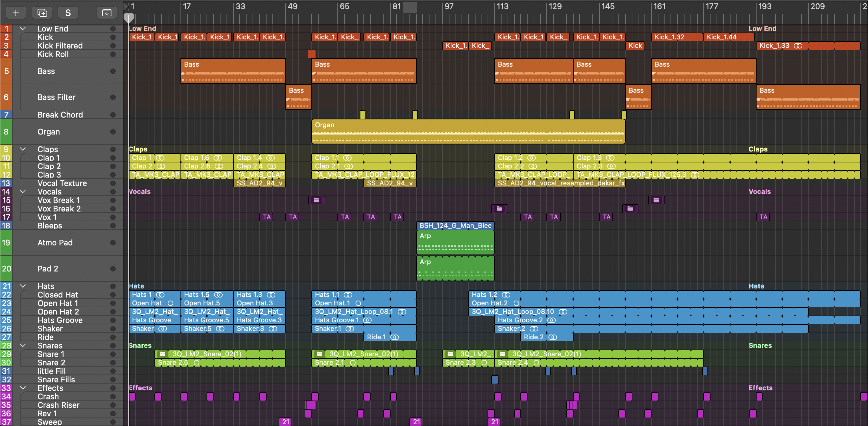Click the loop icon on Ride.1 region
The image size is (868, 426).
click(395, 337)
